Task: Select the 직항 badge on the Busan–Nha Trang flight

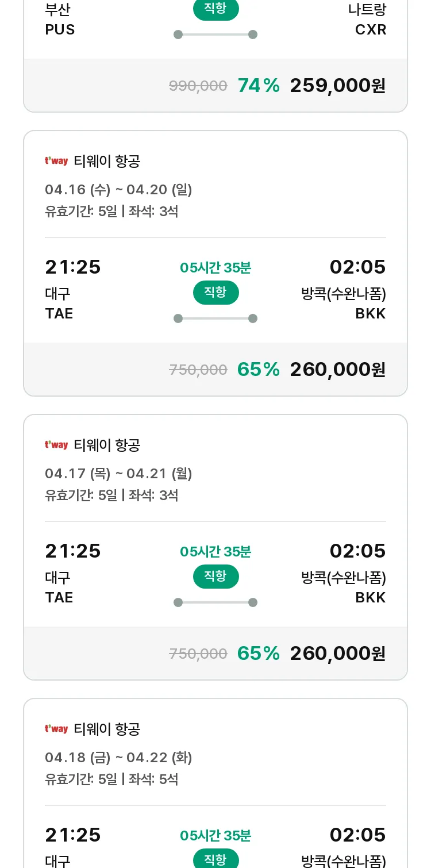Action: [215, 9]
